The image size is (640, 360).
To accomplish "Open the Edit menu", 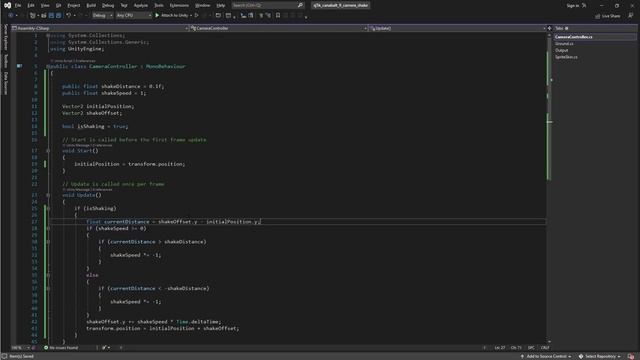I will 31,6.
